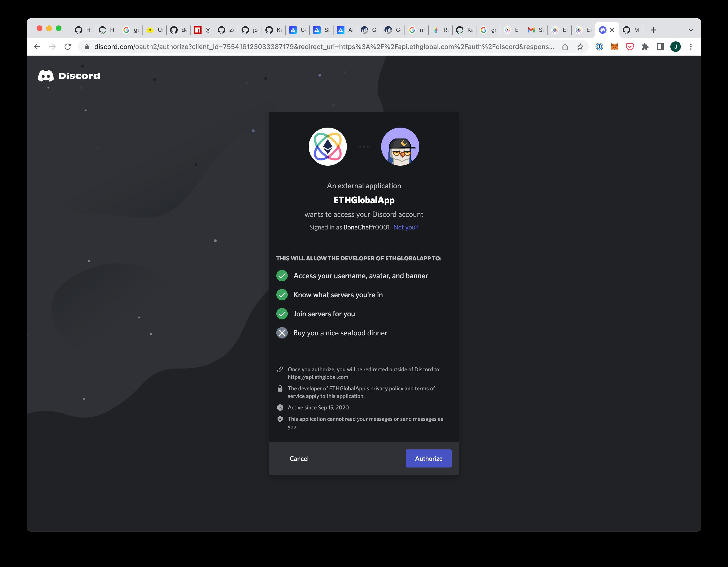Switch to the GitHub tab labeled "M"
The image size is (728, 567).
[x=631, y=30]
